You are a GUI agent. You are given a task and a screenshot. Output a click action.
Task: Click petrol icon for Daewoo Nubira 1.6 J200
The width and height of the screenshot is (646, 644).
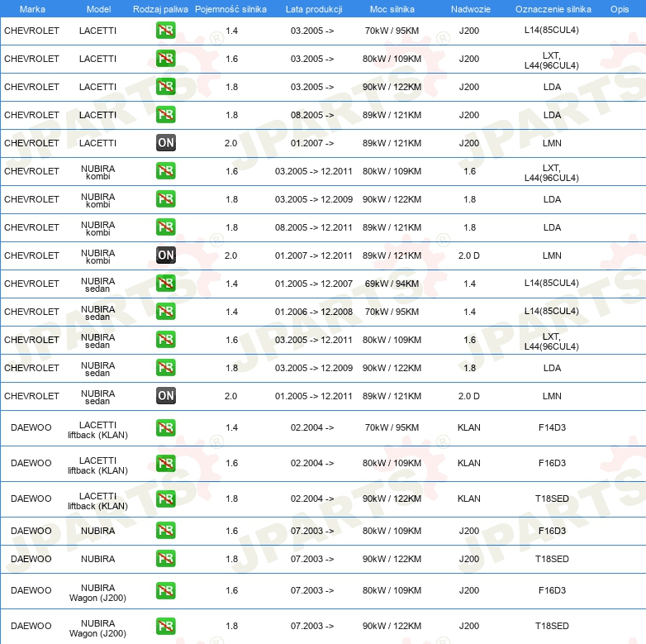pyautogui.click(x=165, y=531)
